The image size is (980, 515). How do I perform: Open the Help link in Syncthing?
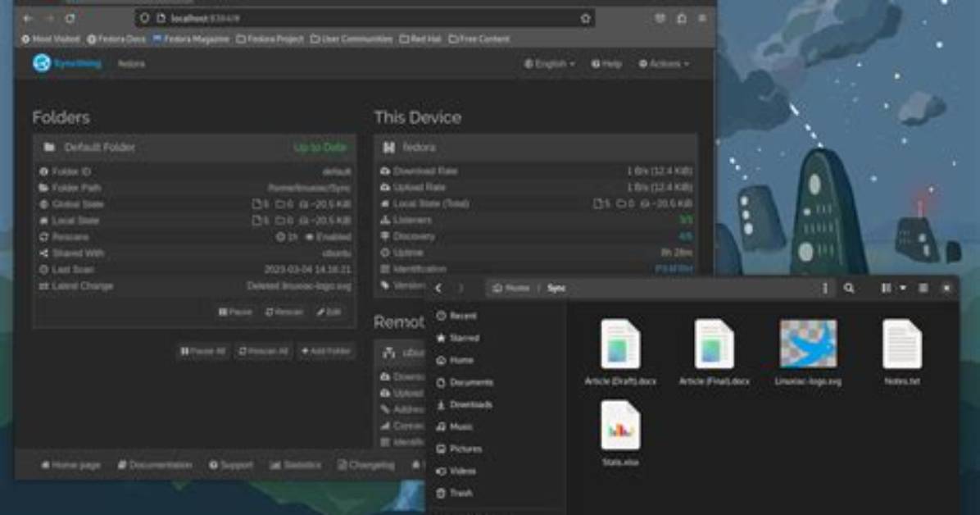pyautogui.click(x=606, y=64)
